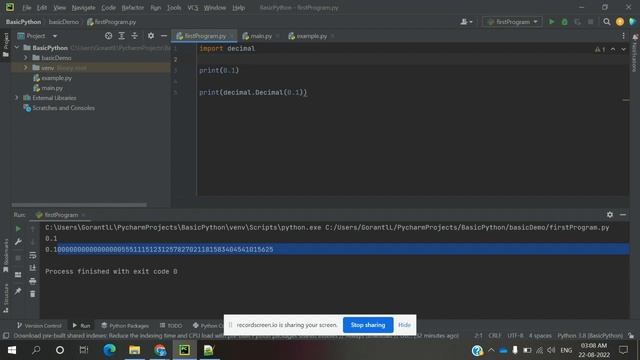
Task: Click print icon in Run panel
Action: [x=33, y=281]
